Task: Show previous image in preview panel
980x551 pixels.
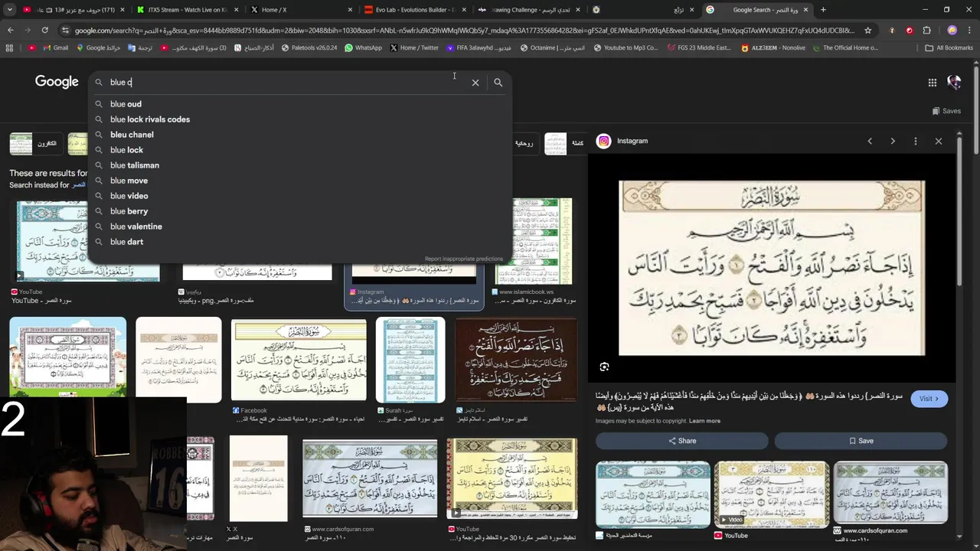Action: coord(870,141)
